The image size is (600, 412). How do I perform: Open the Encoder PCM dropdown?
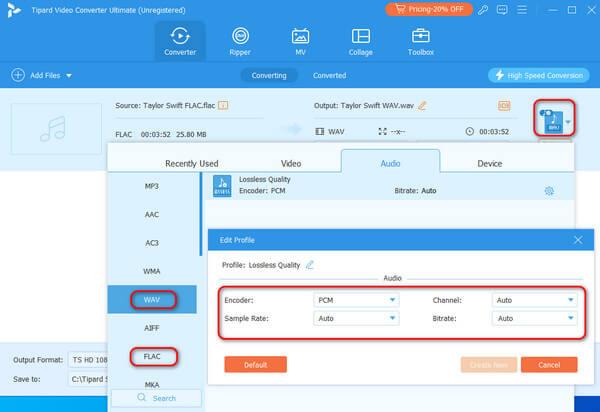coord(356,300)
